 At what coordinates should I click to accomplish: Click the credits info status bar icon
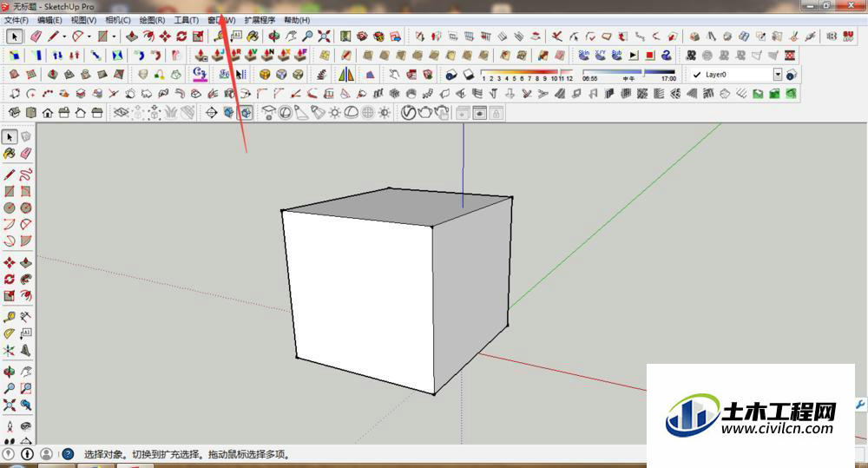coord(27,454)
